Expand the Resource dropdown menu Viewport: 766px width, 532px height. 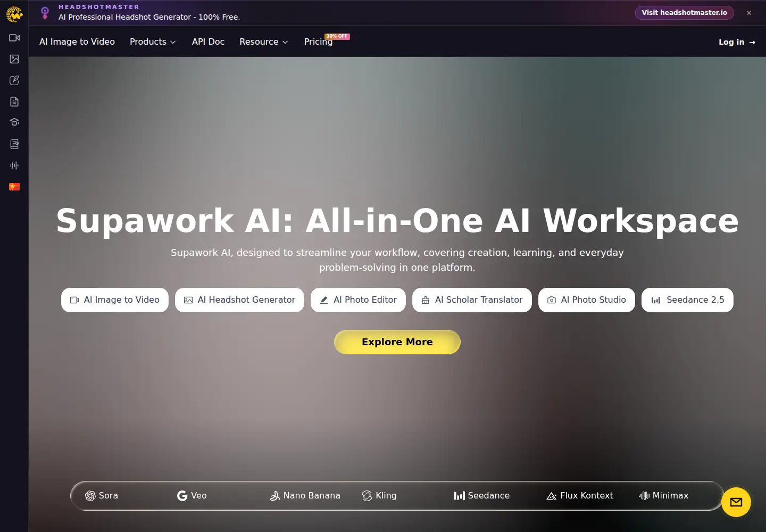263,41
